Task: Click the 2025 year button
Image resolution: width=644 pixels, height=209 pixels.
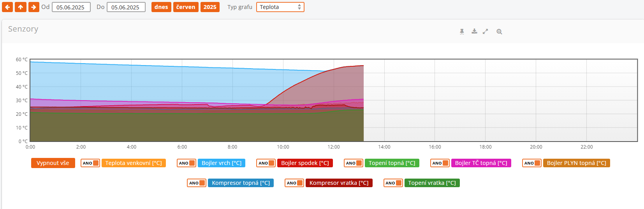Action: pos(210,7)
